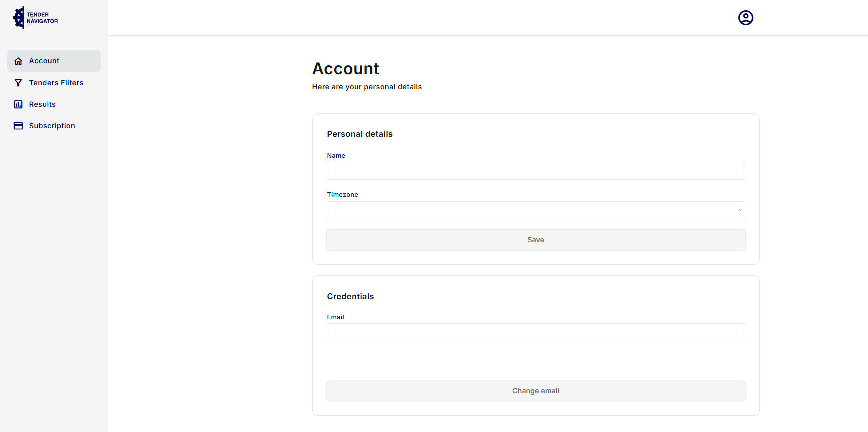Click the Personal details heading
Image resolution: width=868 pixels, height=432 pixels.
click(x=360, y=134)
